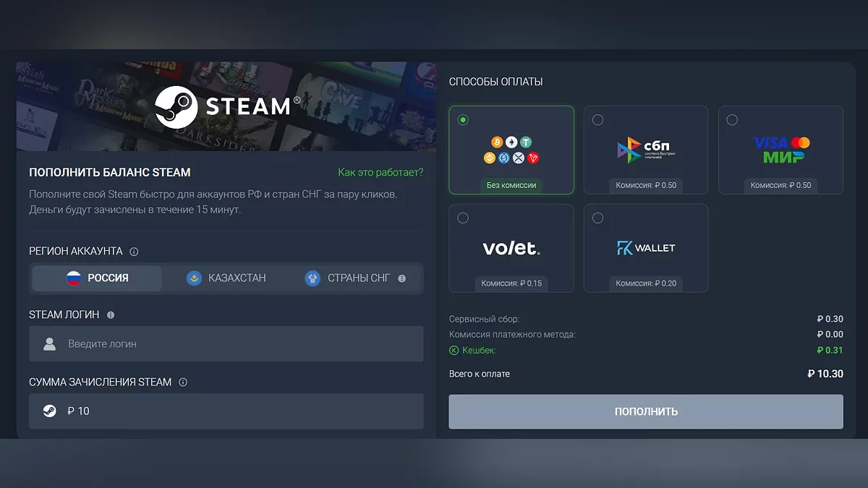Click the Russia flag icon
This screenshot has width=868, height=488.
click(74, 278)
